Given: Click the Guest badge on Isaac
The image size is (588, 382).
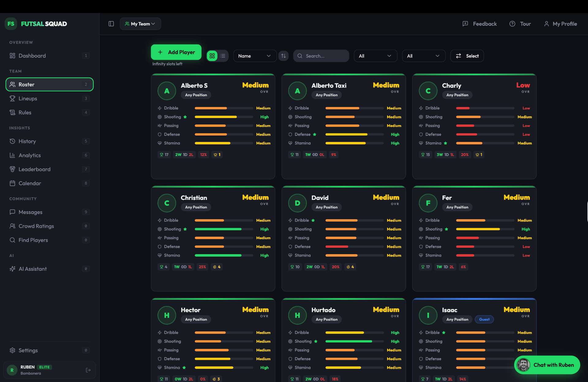Looking at the screenshot, I should (484, 319).
